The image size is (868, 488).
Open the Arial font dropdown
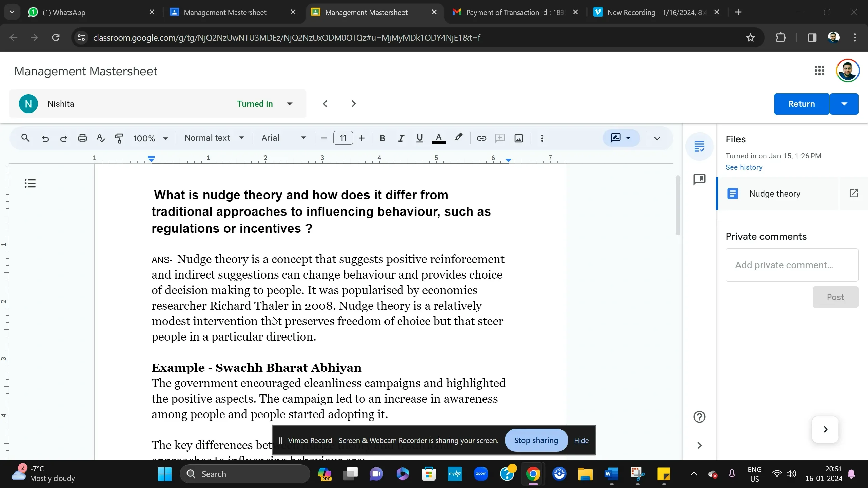[x=283, y=138]
